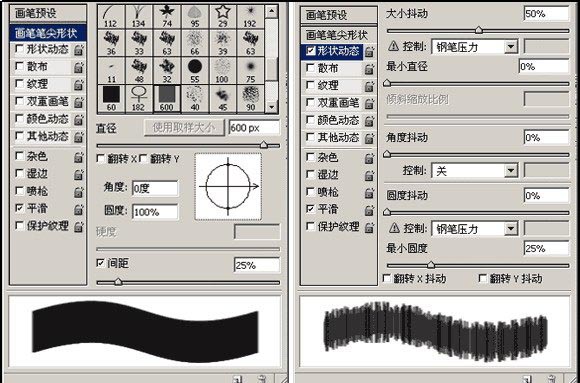This screenshot has height=383, width=580.
Task: Click the 大小抖动 50% field
Action: coord(546,14)
